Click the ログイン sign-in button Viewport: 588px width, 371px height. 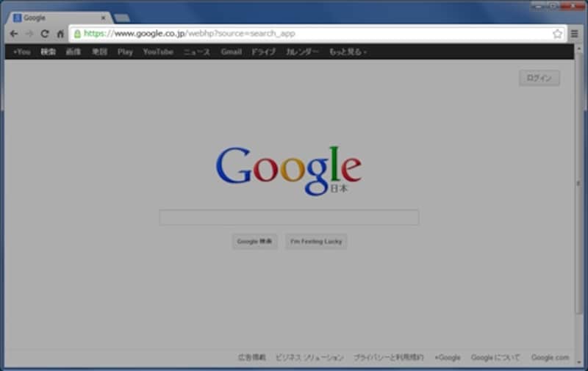(x=539, y=78)
